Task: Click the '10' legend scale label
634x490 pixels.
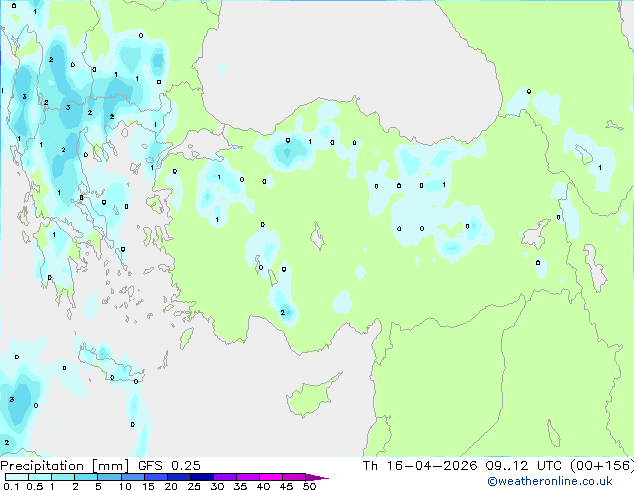Action: click(125, 486)
